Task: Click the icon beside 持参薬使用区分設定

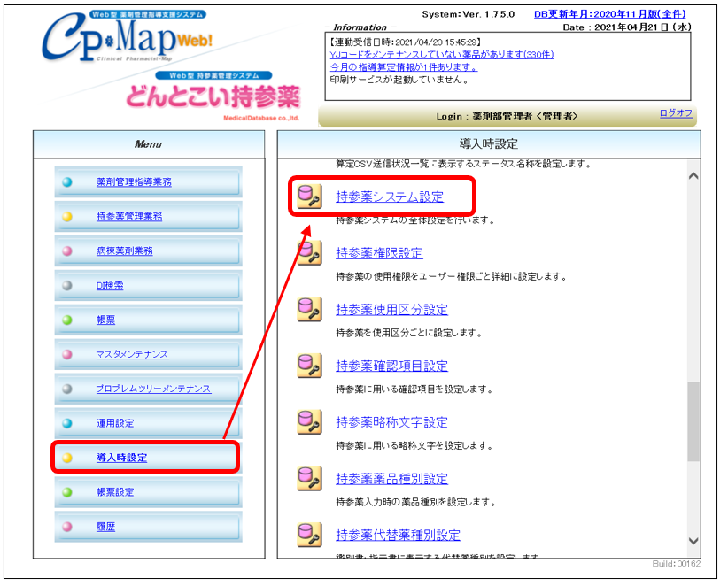Action: point(309,309)
